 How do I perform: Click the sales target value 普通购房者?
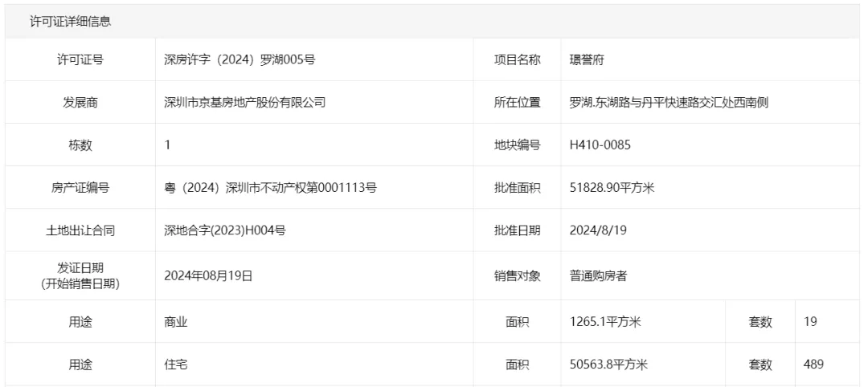click(598, 275)
